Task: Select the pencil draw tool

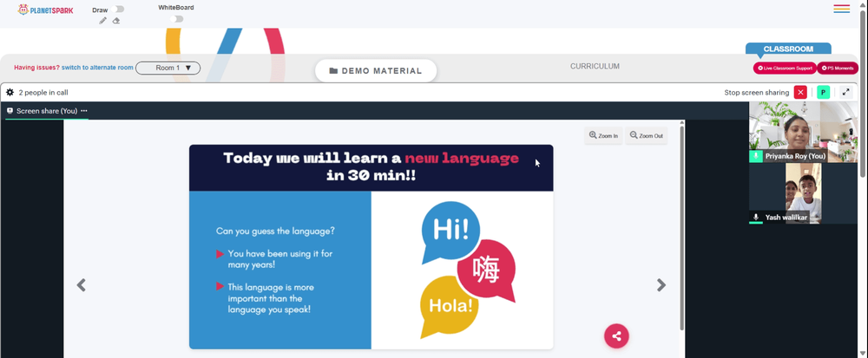Action: (103, 21)
